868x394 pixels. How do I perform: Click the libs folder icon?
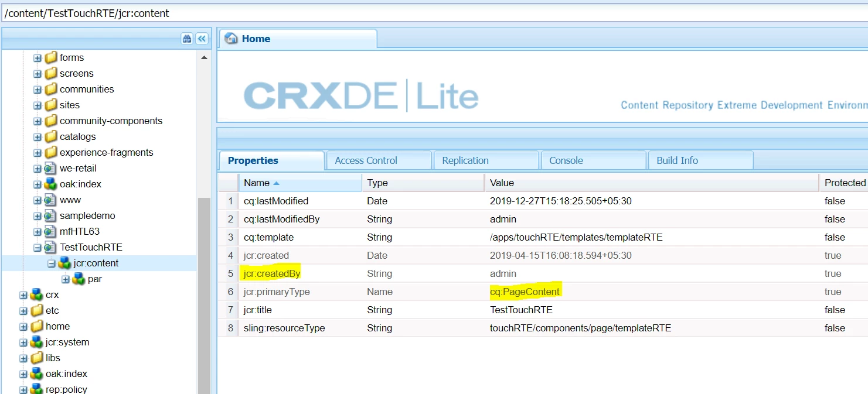click(x=37, y=358)
